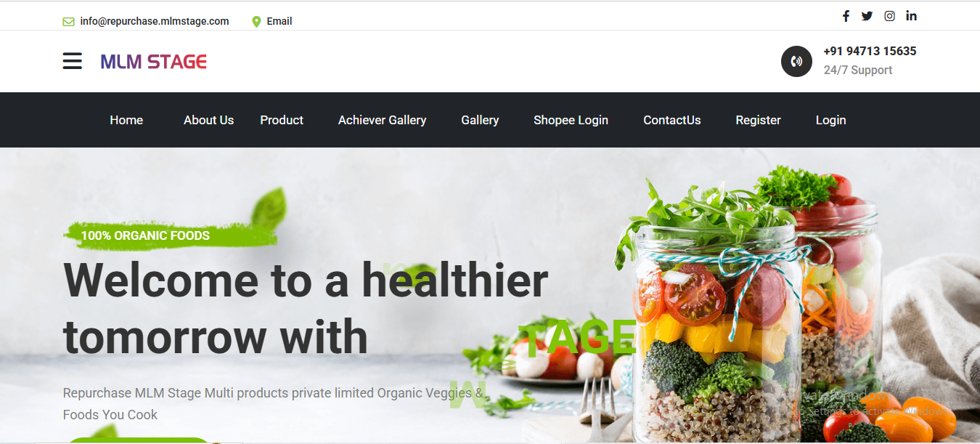Click the green location pin icon
Image resolution: width=980 pixels, height=444 pixels.
(x=256, y=22)
